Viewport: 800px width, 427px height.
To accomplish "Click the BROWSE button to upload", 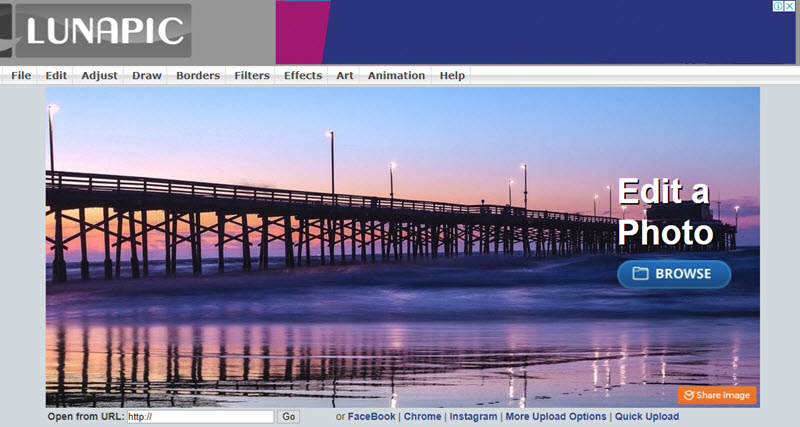I will pos(674,274).
